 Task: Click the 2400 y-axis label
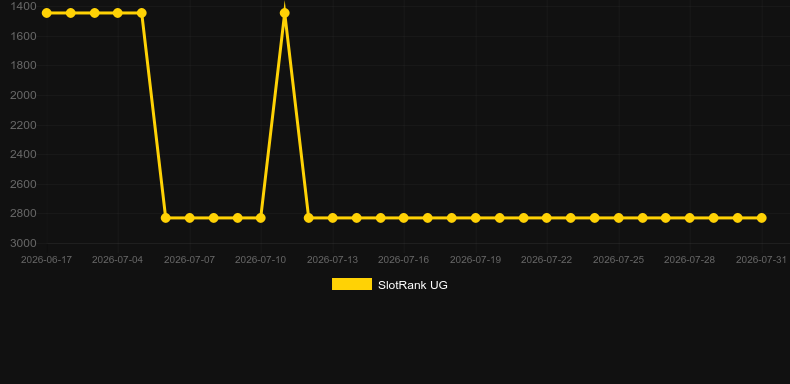point(23,154)
